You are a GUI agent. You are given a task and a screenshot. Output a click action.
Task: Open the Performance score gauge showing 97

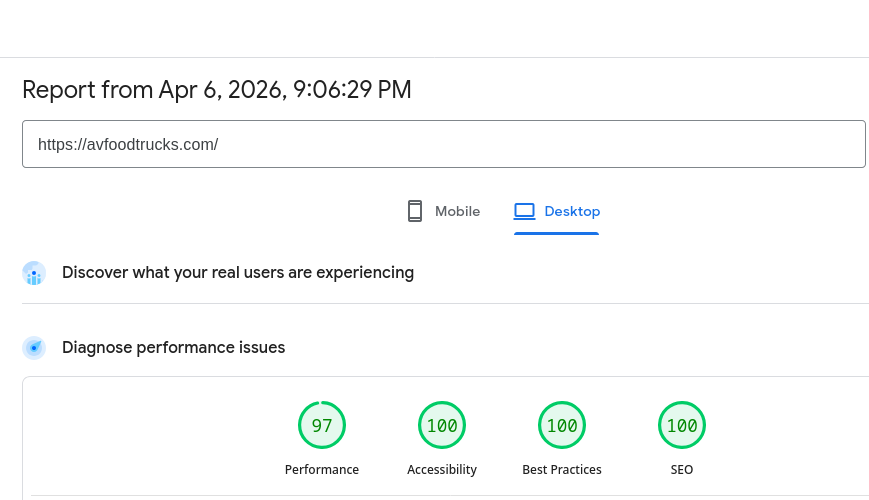click(322, 425)
